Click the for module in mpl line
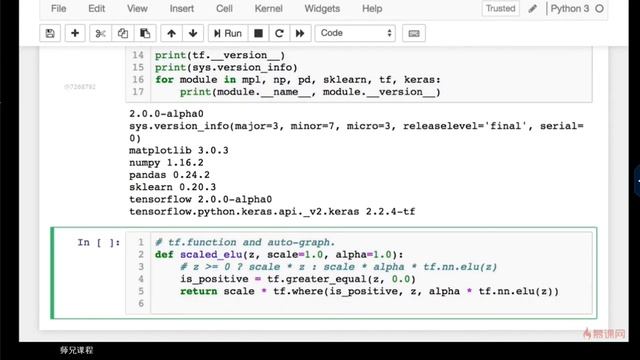Image resolution: width=640 pixels, height=360 pixels. [298, 80]
